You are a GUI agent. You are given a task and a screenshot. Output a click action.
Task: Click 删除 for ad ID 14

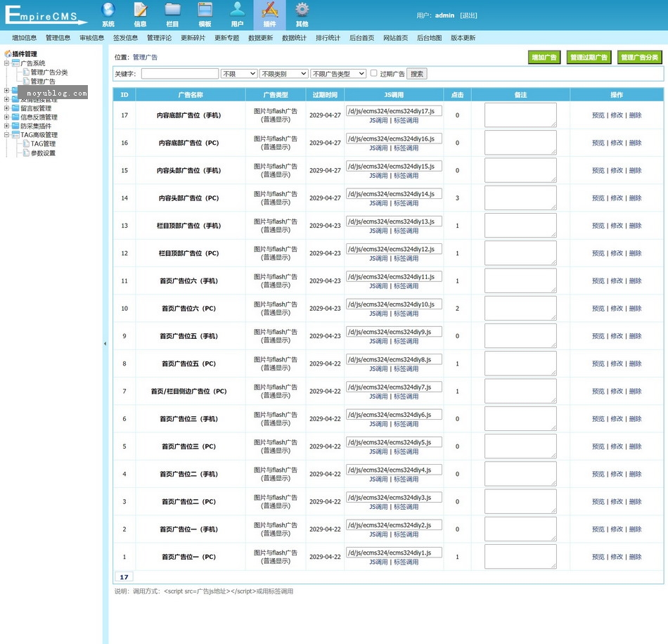point(635,198)
